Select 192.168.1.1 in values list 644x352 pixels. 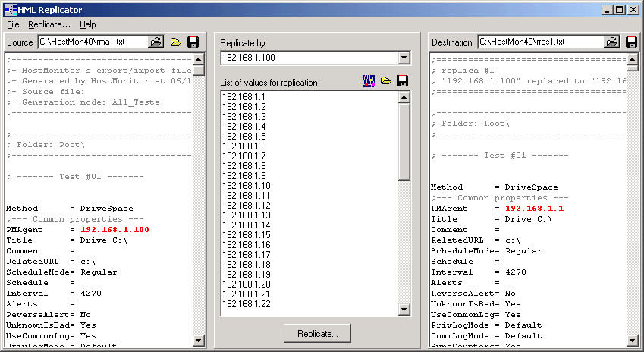243,97
